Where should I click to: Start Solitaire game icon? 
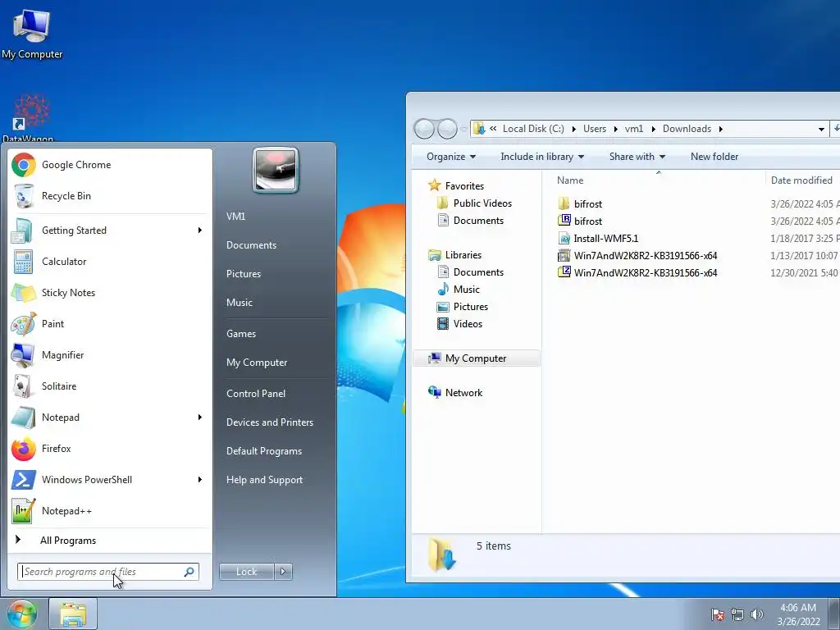24,386
